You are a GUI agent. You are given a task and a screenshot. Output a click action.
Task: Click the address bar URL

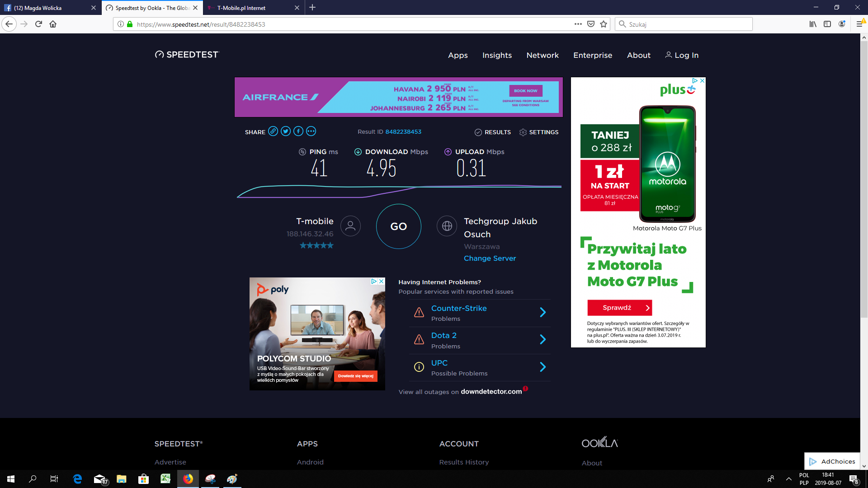pos(201,24)
